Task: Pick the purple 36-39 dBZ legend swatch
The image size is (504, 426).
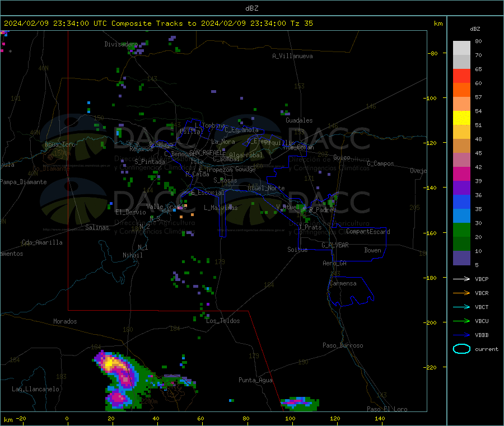Action: pos(461,188)
